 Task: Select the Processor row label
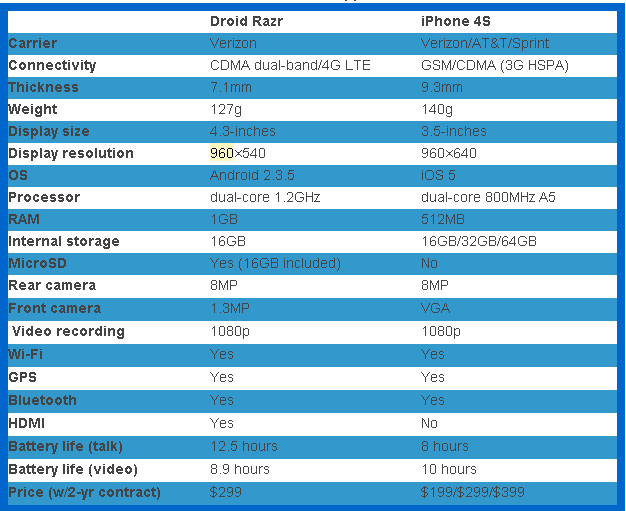pyautogui.click(x=44, y=197)
